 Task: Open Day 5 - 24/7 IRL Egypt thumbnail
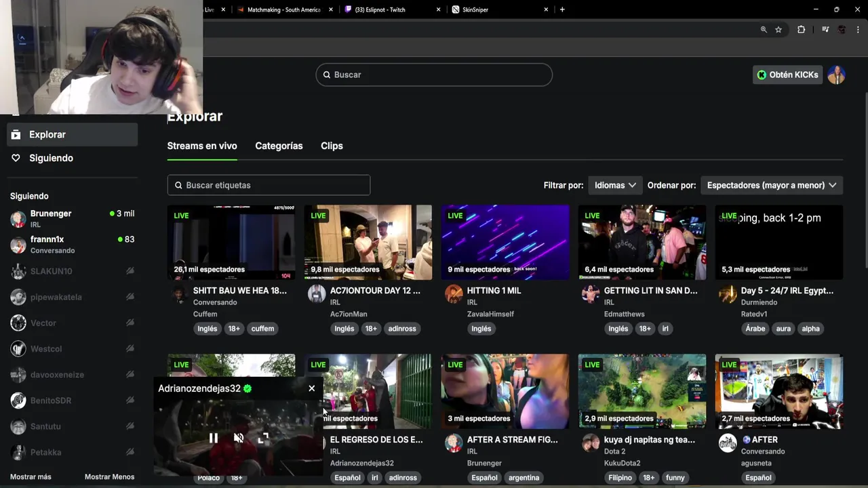(x=779, y=242)
